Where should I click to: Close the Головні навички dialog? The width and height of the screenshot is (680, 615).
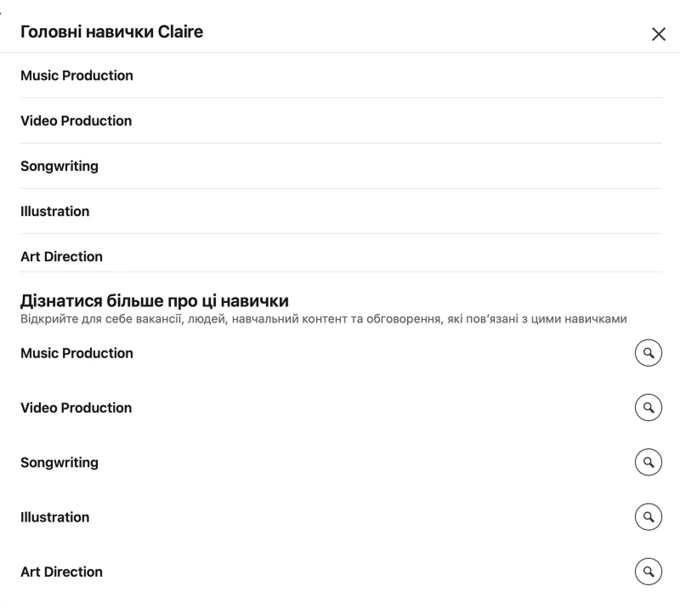658,34
